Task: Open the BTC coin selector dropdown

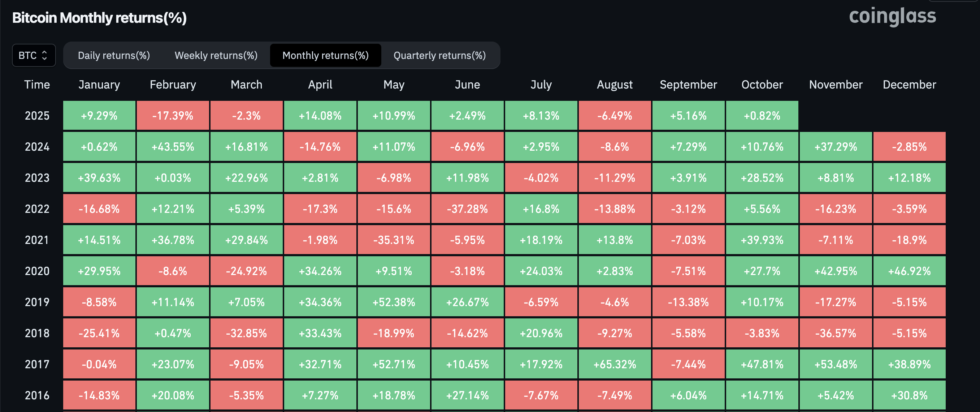Action: 34,55
